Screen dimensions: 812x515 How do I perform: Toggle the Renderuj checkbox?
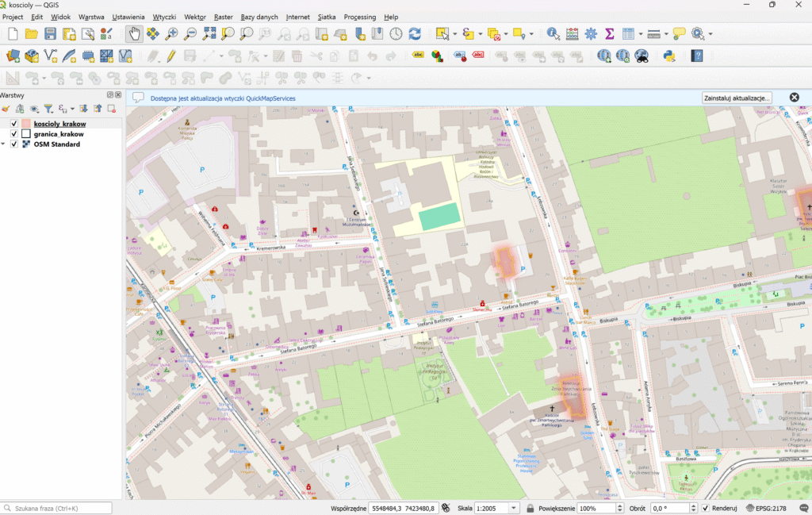(705, 508)
